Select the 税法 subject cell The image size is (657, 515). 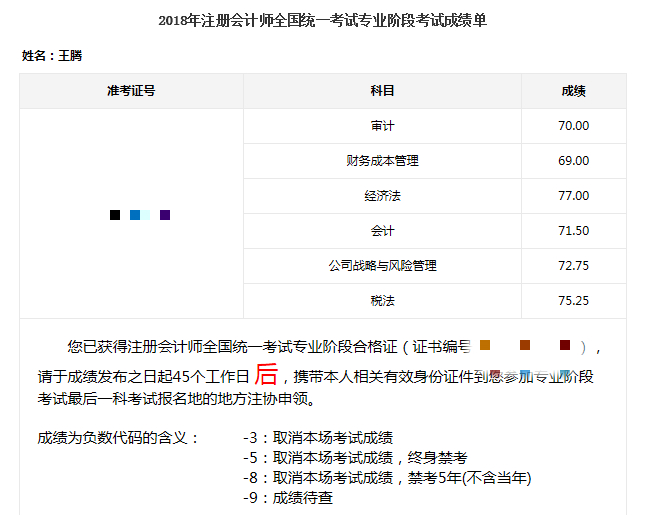382,301
